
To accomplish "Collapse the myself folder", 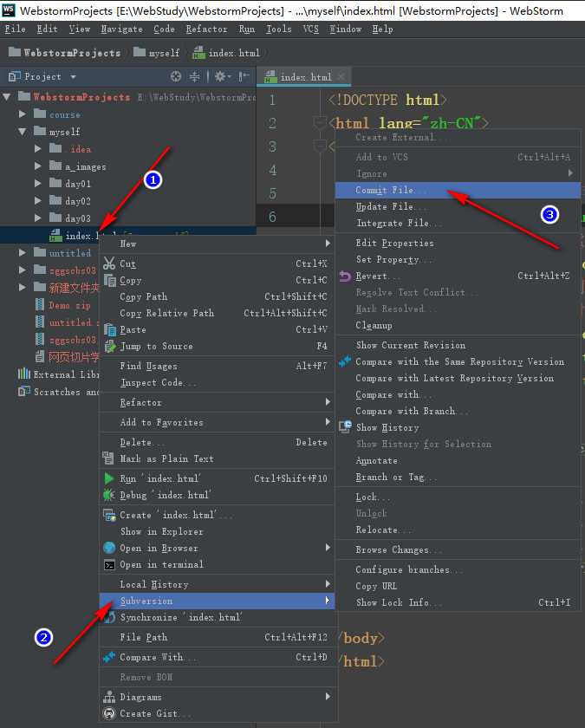I will click(23, 132).
